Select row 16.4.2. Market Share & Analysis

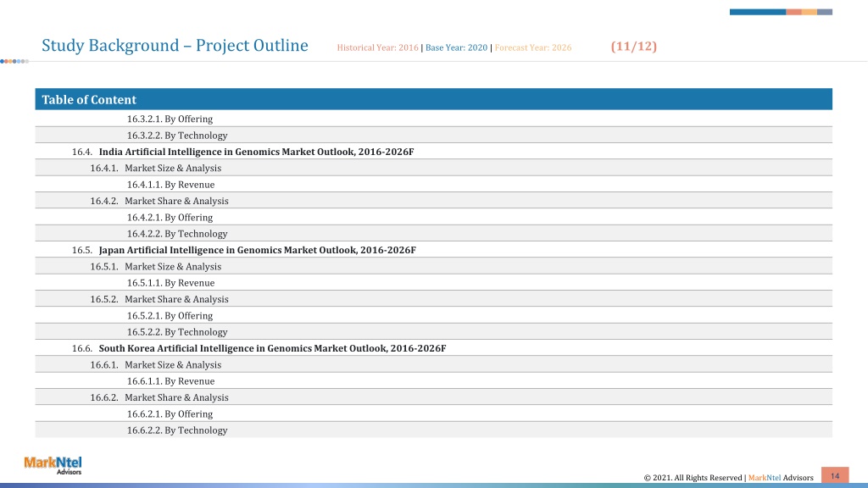pos(433,201)
